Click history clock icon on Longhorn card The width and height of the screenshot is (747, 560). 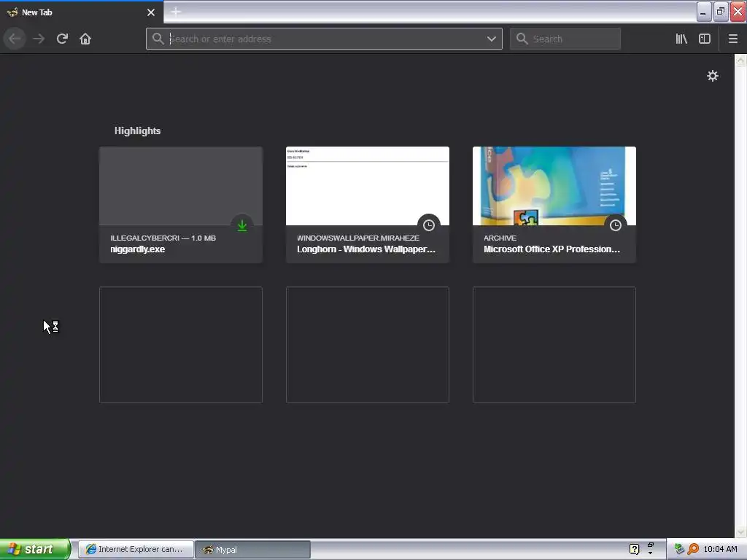click(x=429, y=225)
